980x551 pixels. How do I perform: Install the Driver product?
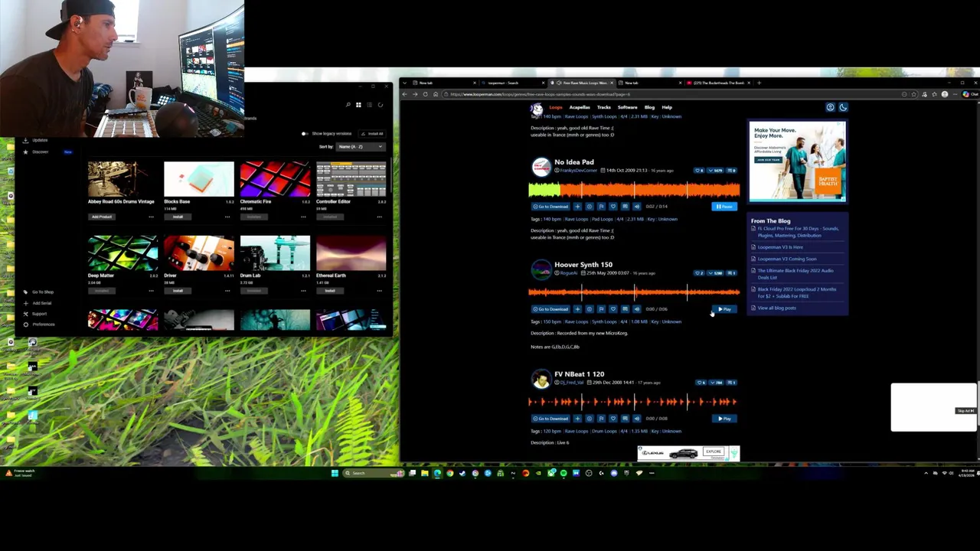[x=178, y=291]
